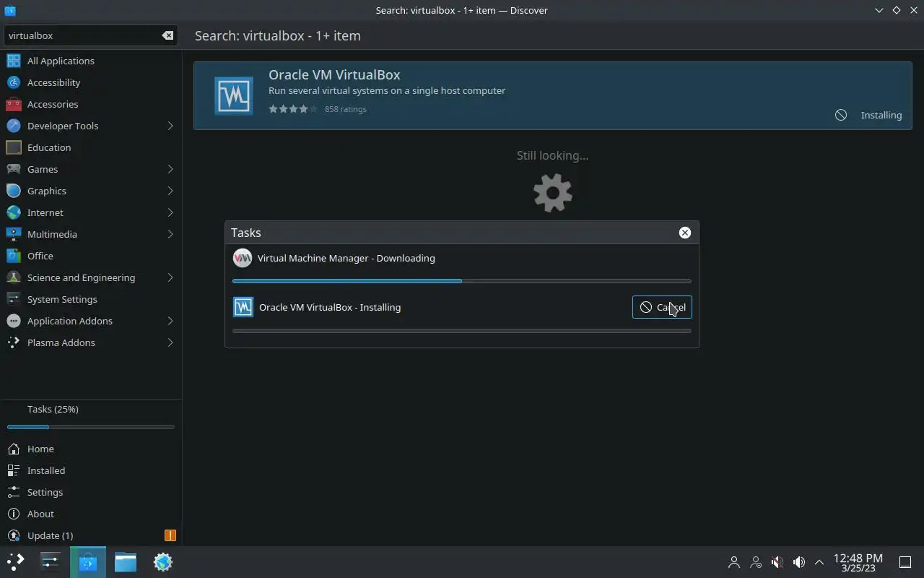
Task: Click the Graphics category icon
Action: point(14,191)
